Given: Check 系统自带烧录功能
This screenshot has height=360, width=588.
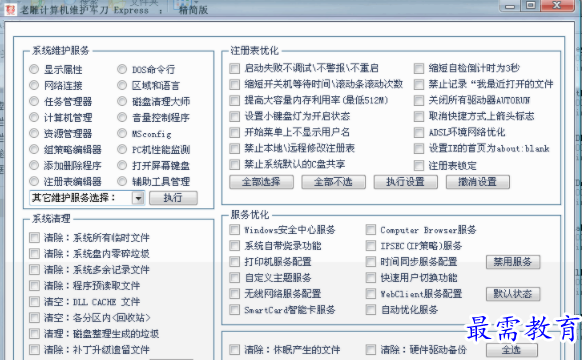Looking at the screenshot, I should click(235, 246).
